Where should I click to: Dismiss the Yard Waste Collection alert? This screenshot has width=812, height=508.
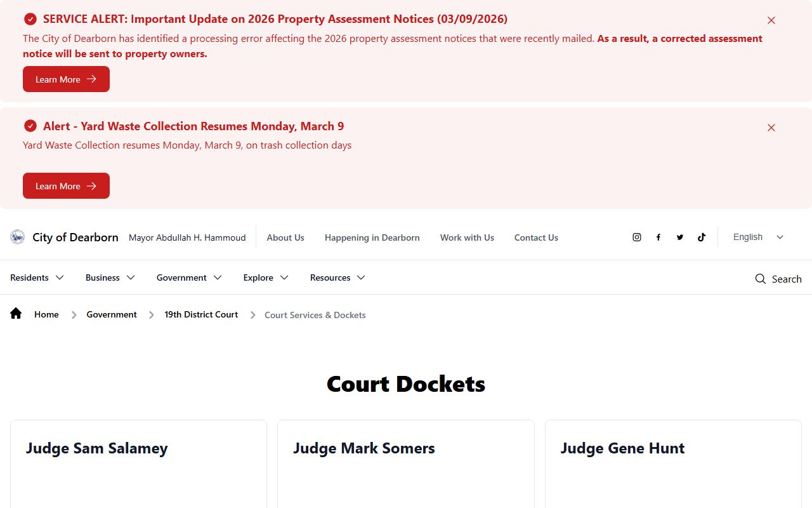click(771, 128)
